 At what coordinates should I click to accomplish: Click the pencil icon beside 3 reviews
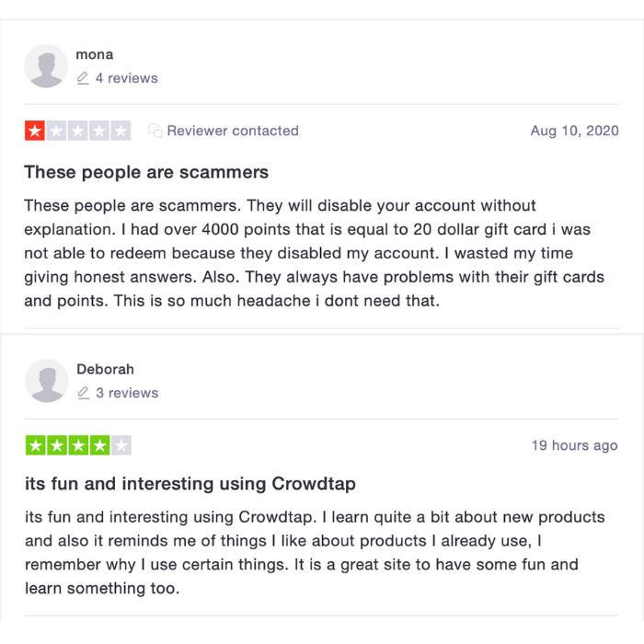click(x=84, y=393)
